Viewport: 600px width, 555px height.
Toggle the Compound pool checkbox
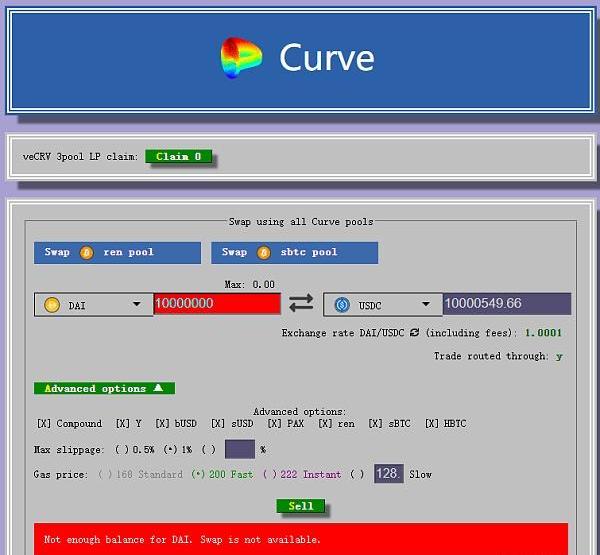click(44, 424)
